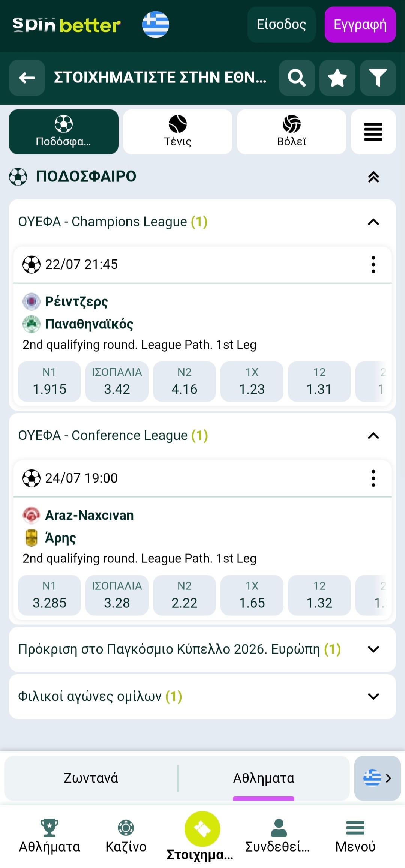Viewport: 405px width, 868px height.
Task: Open favorites with the star icon
Action: click(337, 78)
